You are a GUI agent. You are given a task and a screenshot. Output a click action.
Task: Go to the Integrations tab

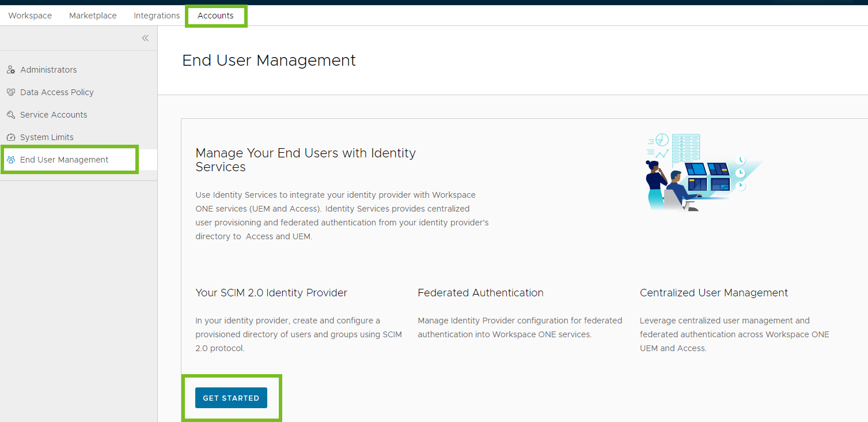[x=157, y=16]
